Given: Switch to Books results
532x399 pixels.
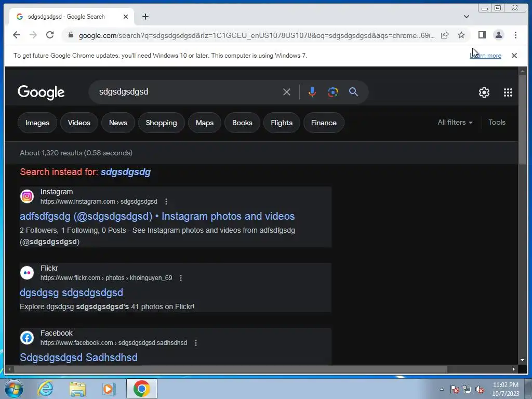Looking at the screenshot, I should point(242,123).
